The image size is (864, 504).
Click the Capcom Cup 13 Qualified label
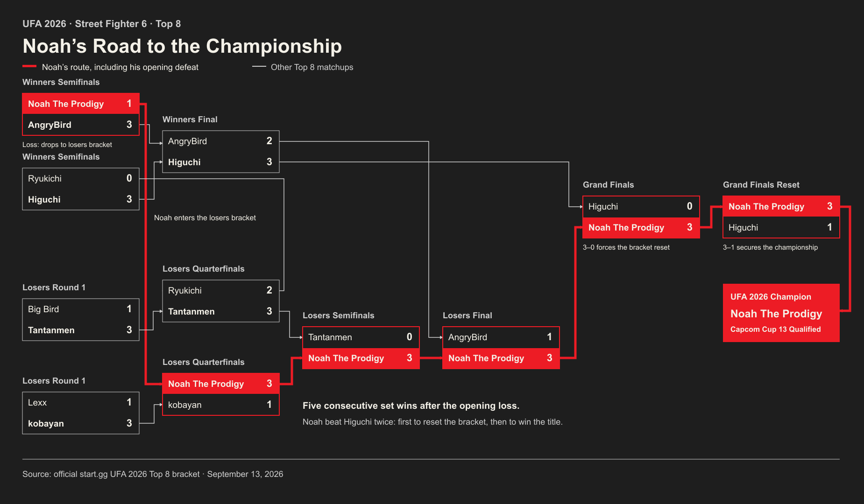point(775,329)
